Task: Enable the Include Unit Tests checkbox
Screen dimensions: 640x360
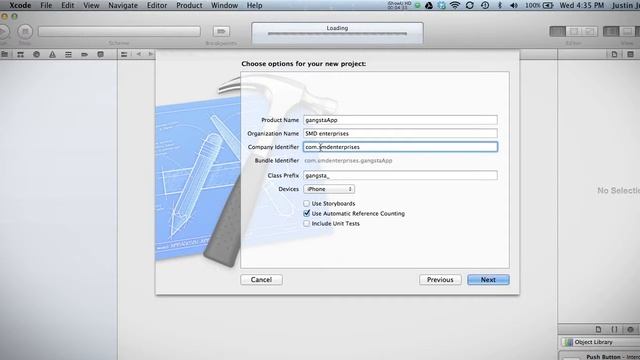Action: [307, 223]
